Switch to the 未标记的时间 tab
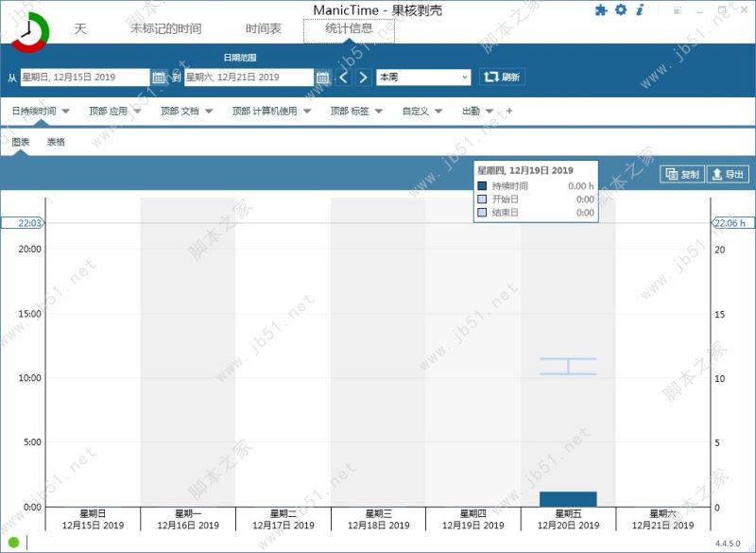This screenshot has height=553, width=756. coord(166,28)
